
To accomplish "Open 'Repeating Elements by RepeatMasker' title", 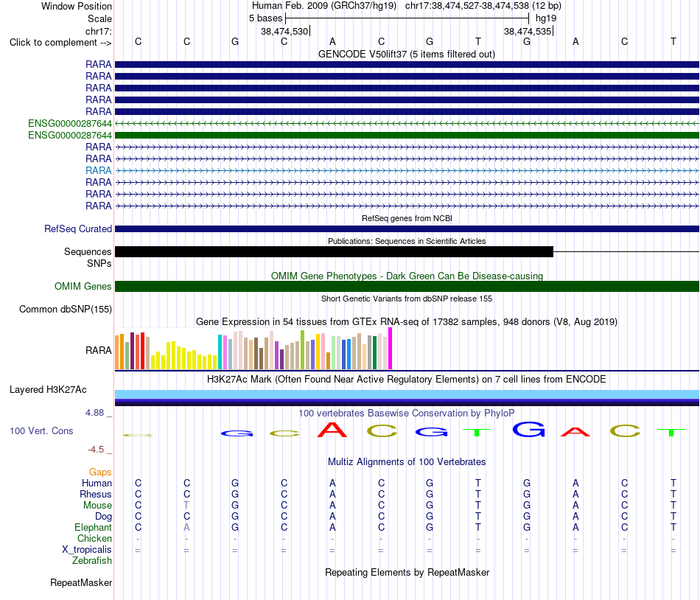I will click(x=407, y=572).
